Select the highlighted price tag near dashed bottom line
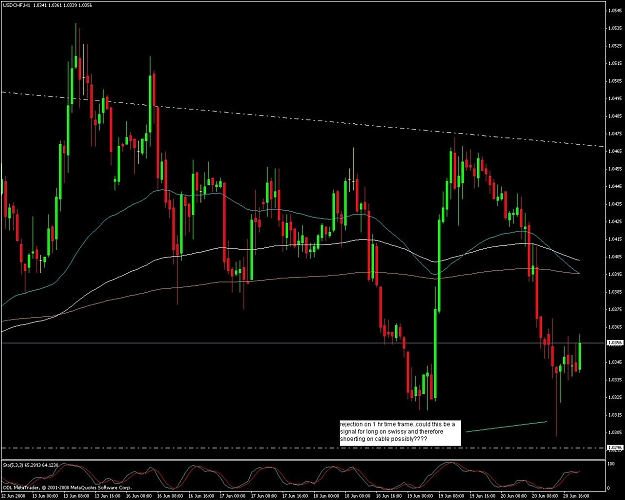 [613, 448]
